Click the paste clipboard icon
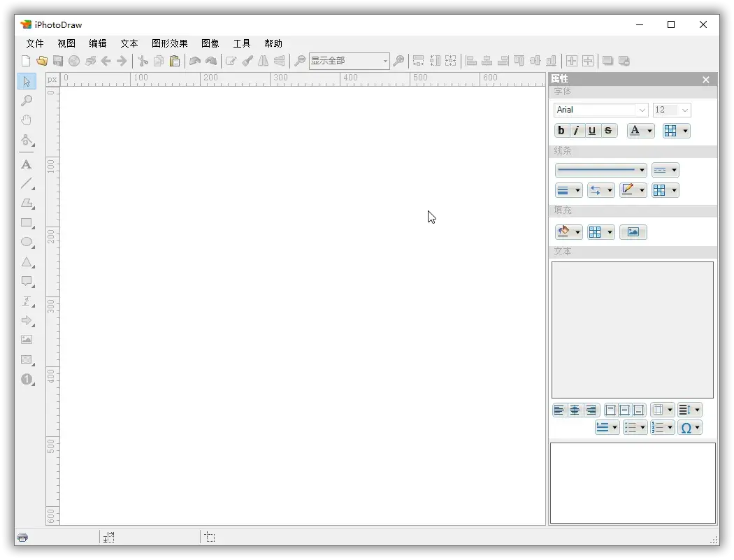734x560 pixels. click(175, 61)
